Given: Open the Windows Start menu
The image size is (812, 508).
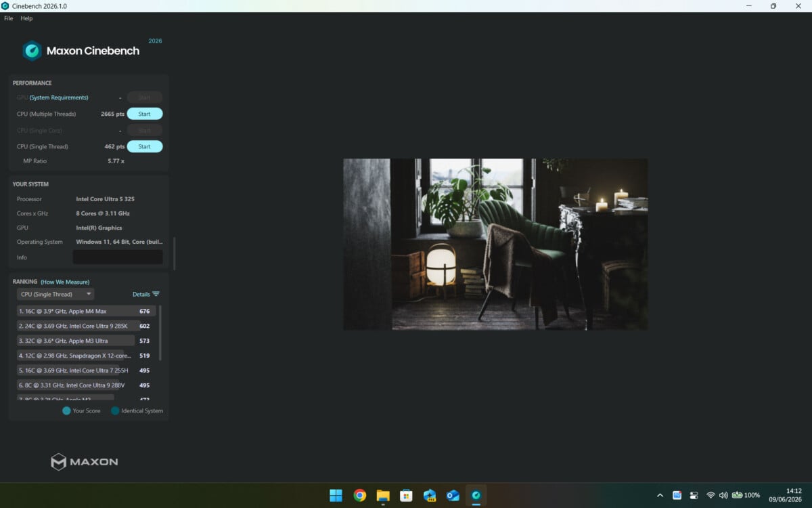Looking at the screenshot, I should tap(336, 495).
